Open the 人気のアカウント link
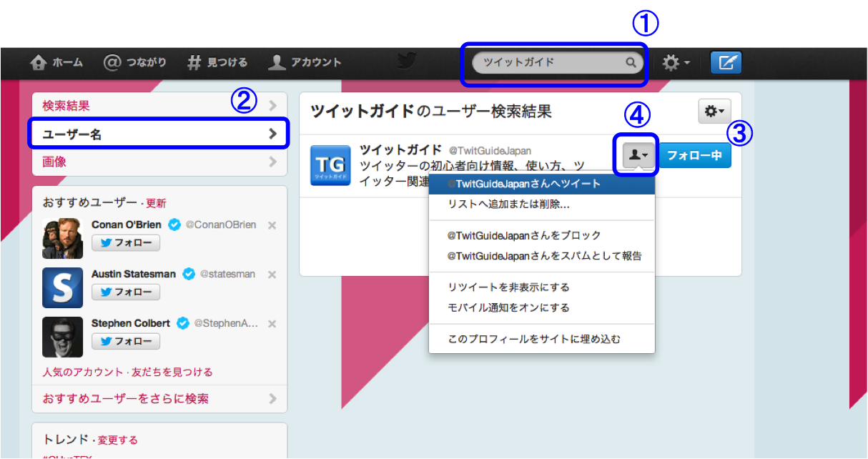 point(82,372)
